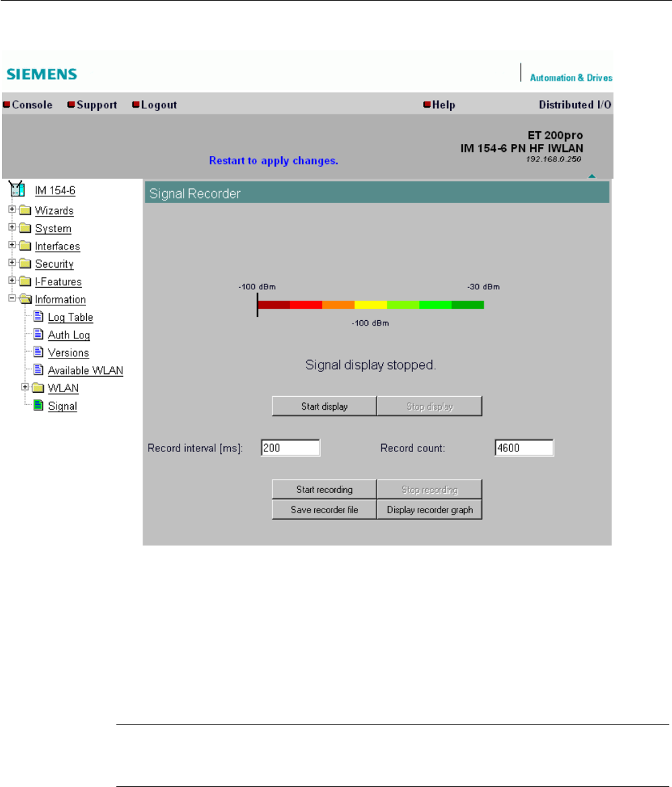Open the WLAN subfolder link

(x=63, y=389)
